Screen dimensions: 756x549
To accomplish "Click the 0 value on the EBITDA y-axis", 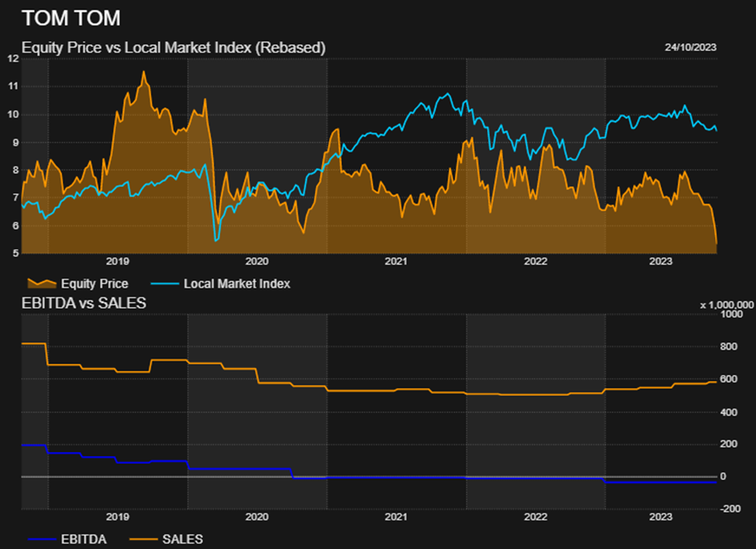I will coord(723,476).
